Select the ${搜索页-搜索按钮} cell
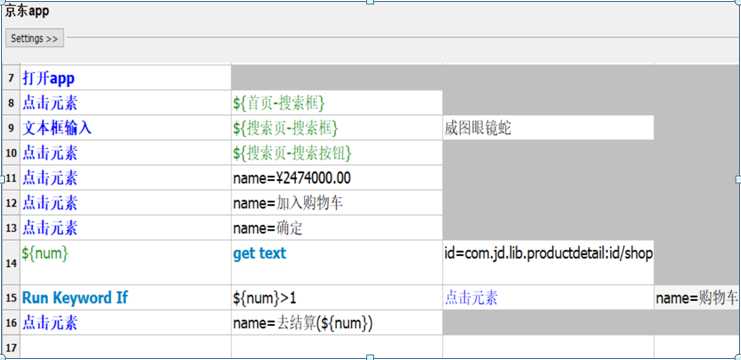The image size is (741, 360). pyautogui.click(x=337, y=153)
